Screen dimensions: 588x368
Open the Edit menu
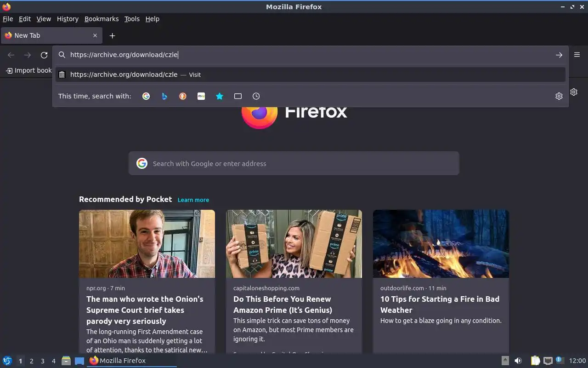point(25,19)
